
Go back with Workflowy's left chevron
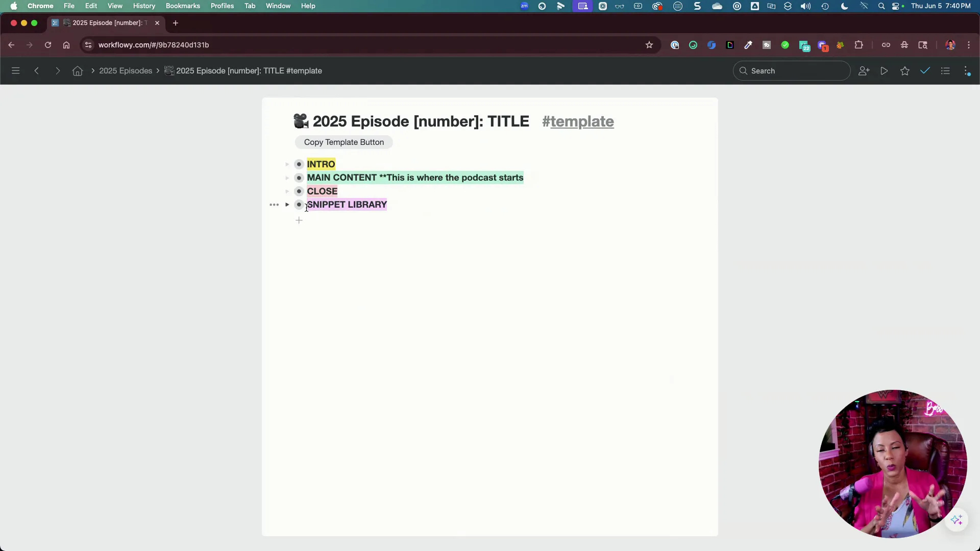click(x=37, y=71)
